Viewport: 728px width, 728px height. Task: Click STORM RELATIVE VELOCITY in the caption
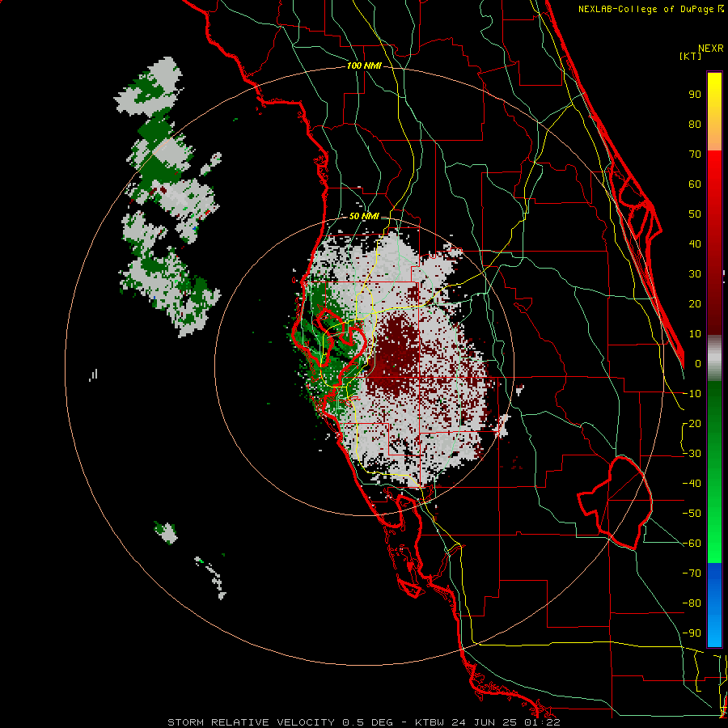click(x=252, y=722)
